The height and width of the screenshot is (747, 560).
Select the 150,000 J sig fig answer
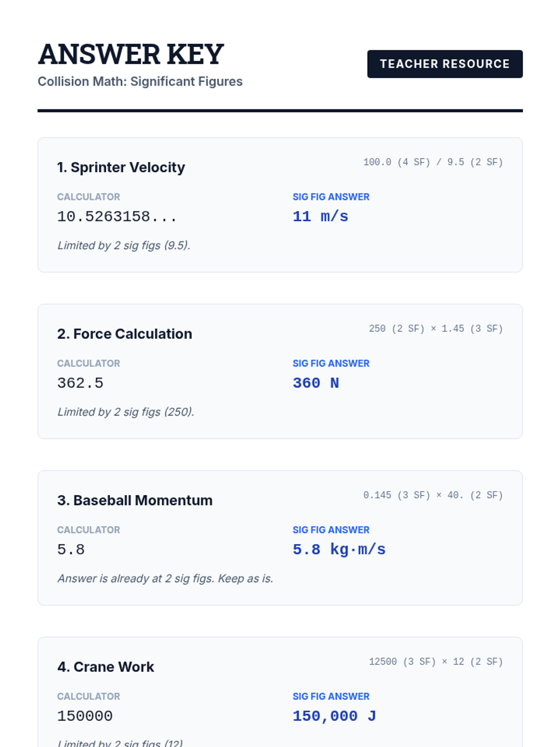[334, 716]
